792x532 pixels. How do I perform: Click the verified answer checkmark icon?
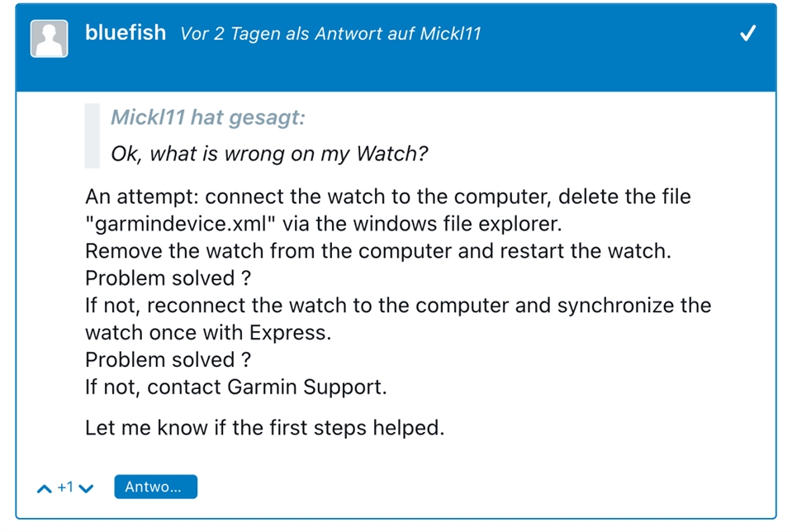coord(747,33)
